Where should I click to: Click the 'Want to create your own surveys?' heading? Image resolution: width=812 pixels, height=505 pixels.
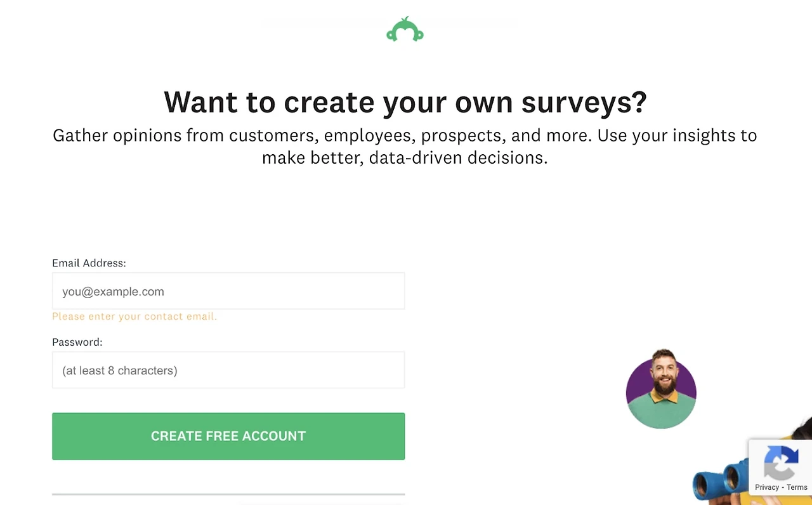405,102
